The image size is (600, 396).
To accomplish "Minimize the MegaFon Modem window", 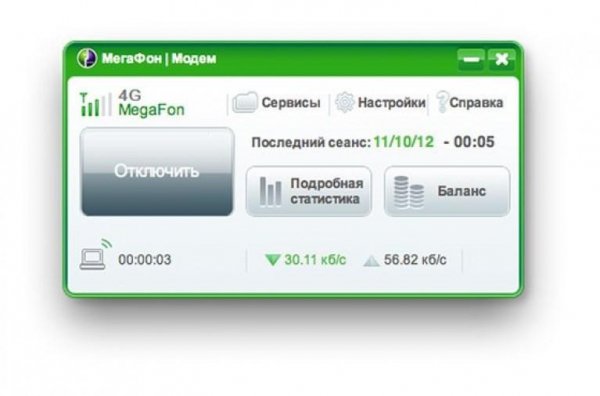I will (471, 60).
